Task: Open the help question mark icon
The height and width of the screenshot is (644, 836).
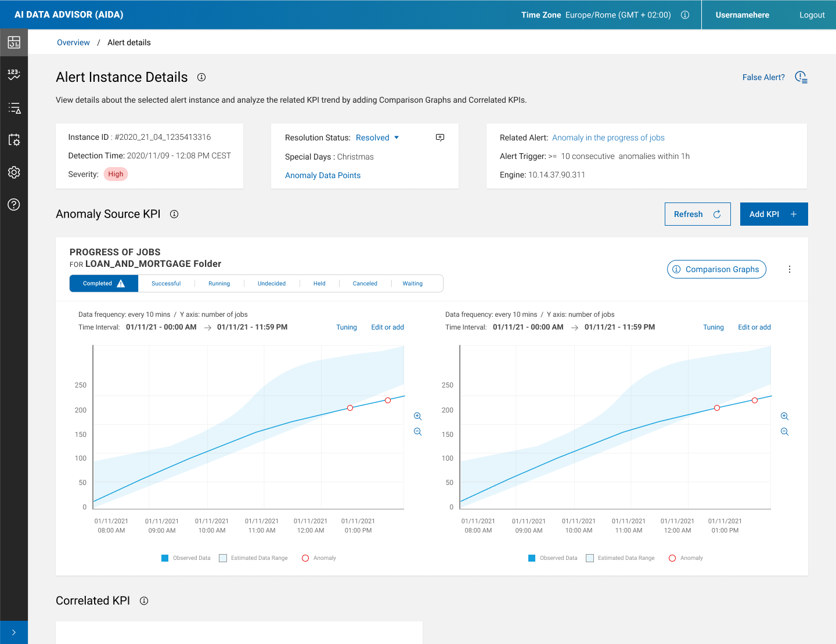Action: [x=14, y=204]
